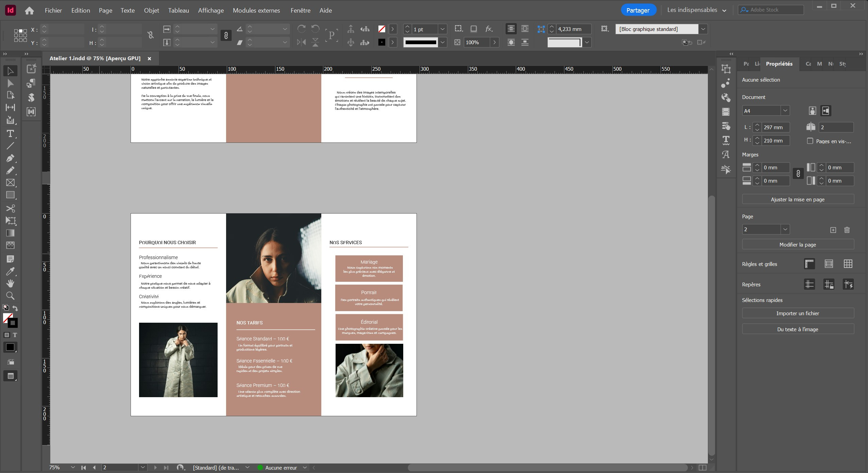Toggle the margins link chain icon

click(x=798, y=174)
